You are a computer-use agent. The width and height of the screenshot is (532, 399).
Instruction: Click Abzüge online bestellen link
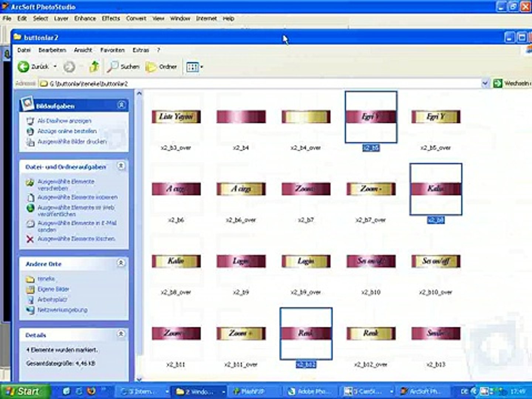click(x=67, y=131)
